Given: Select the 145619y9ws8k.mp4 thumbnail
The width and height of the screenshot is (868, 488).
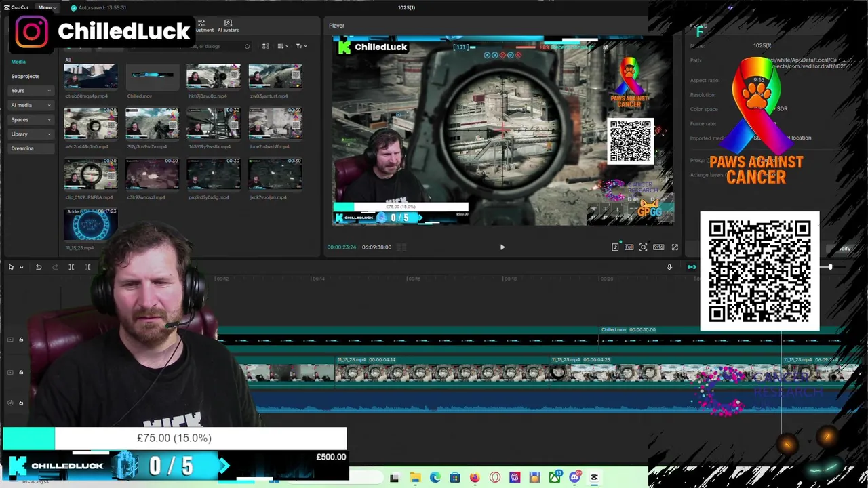Looking at the screenshot, I should click(214, 123).
